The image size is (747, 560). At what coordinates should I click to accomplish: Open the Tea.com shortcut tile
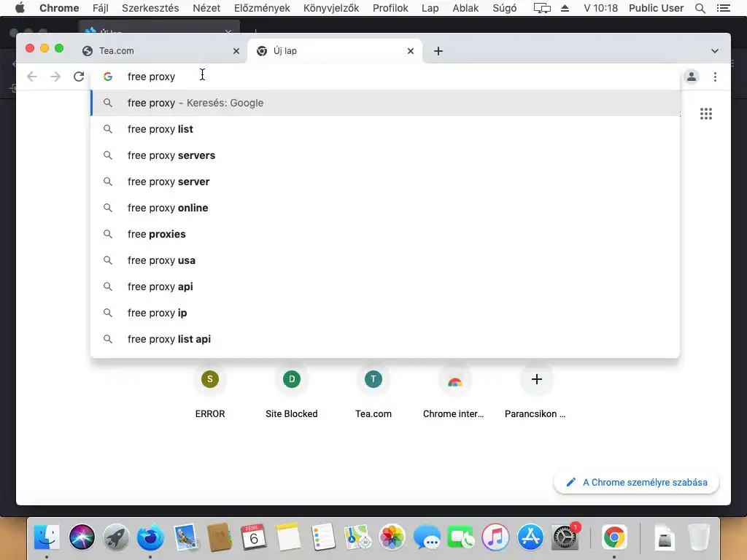(x=373, y=391)
